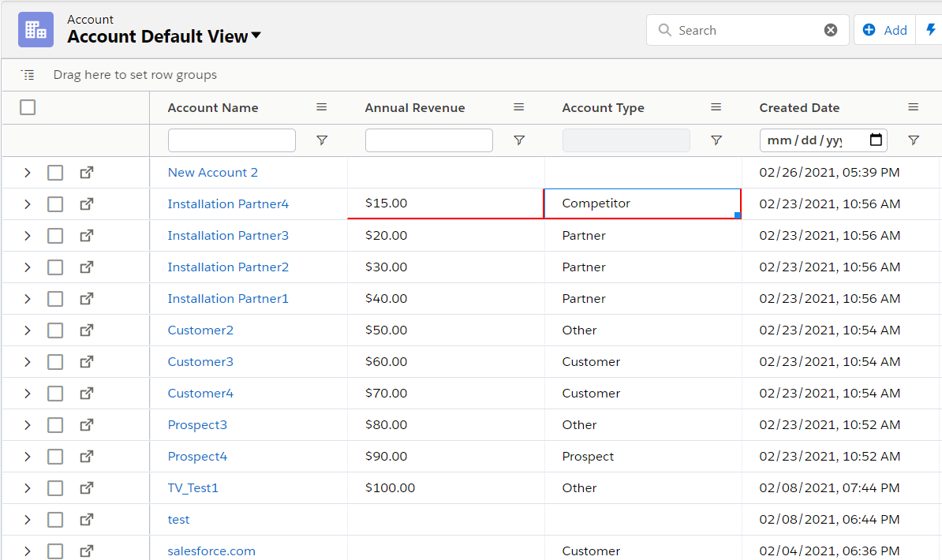The height and width of the screenshot is (560, 942).
Task: Open external link icon for Customer2 row
Action: (87, 330)
